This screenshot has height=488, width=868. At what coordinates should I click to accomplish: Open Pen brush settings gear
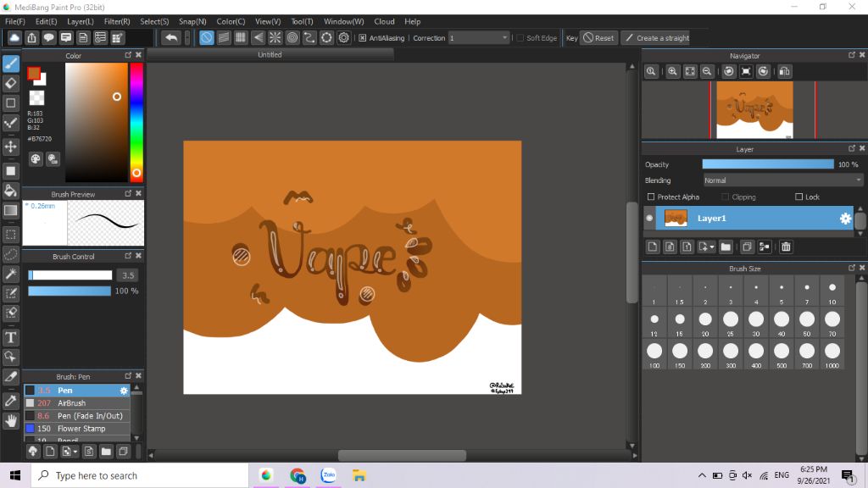click(124, 391)
